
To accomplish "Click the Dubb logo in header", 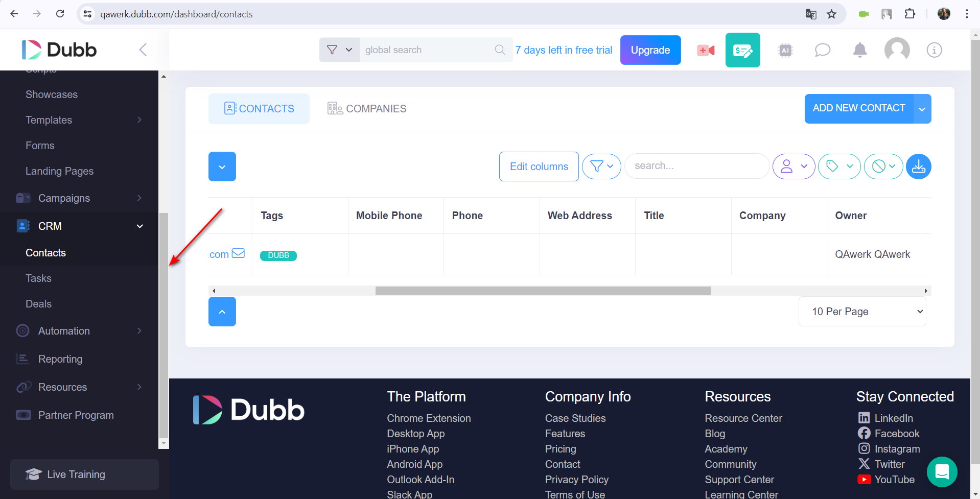I will (x=59, y=50).
